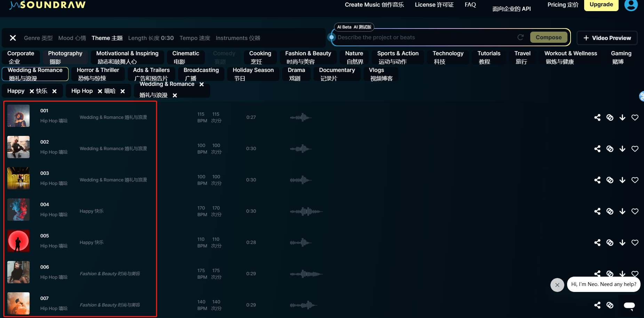
Task: Click the yellow Upgrade button
Action: pos(601,5)
